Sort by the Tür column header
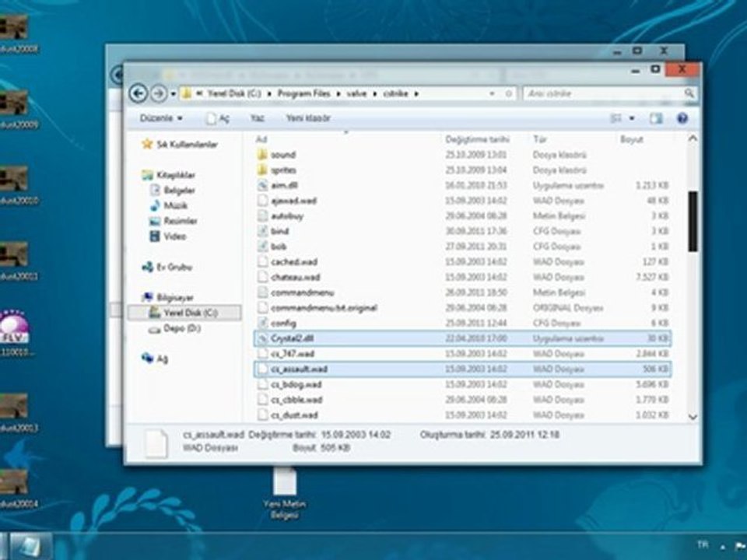 point(539,139)
